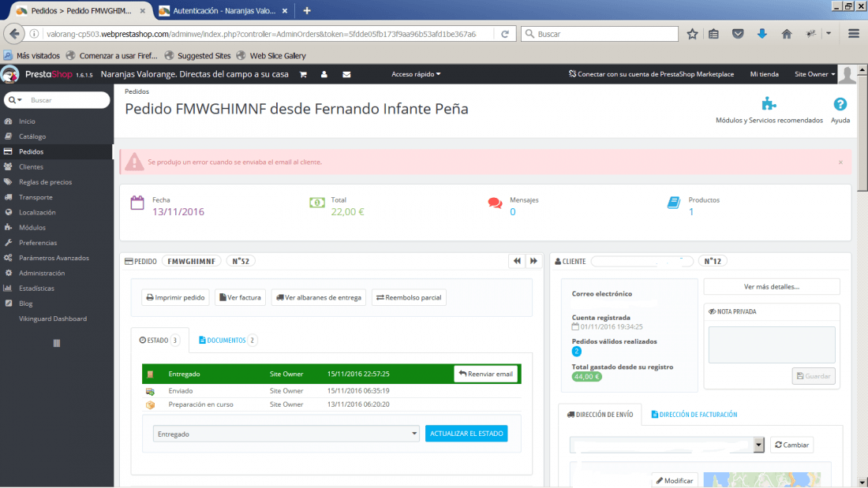
Task: Go to the Firefox home icon
Action: (x=787, y=34)
